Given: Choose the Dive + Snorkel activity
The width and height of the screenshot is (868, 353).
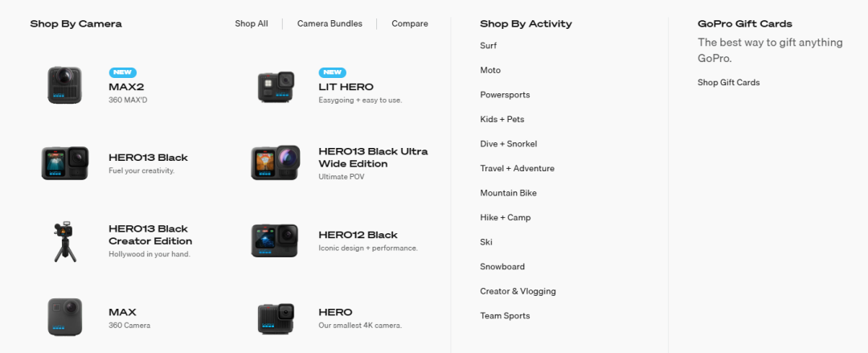Looking at the screenshot, I should tap(509, 143).
